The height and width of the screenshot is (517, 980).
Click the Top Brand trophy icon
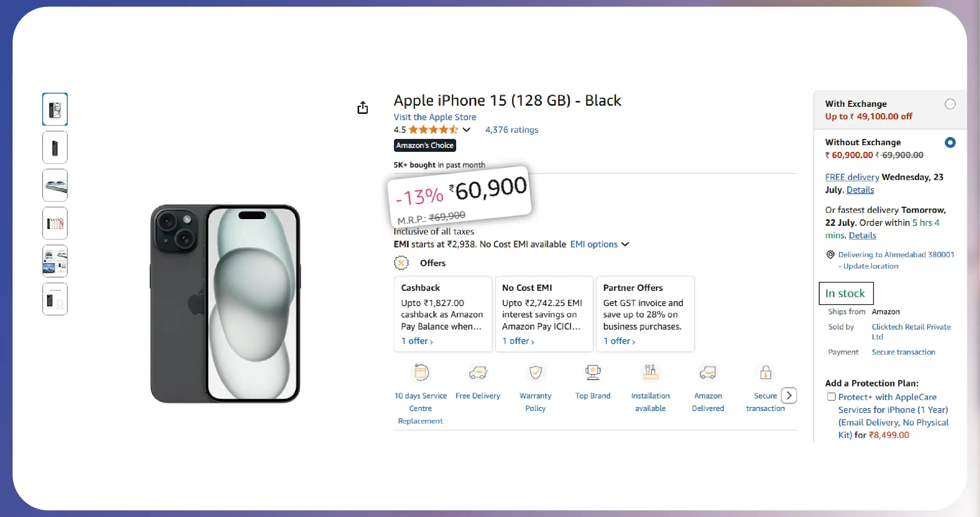(593, 372)
